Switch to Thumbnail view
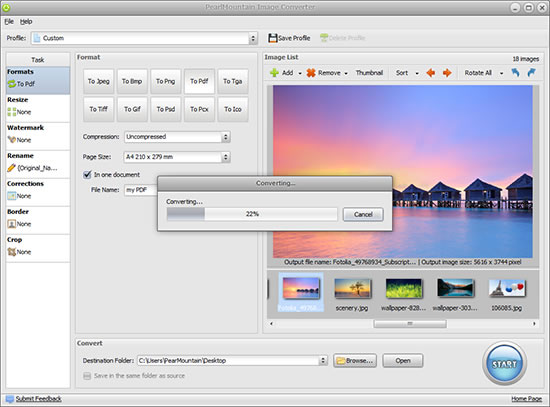Viewport: 550px width, 407px height. (x=369, y=73)
